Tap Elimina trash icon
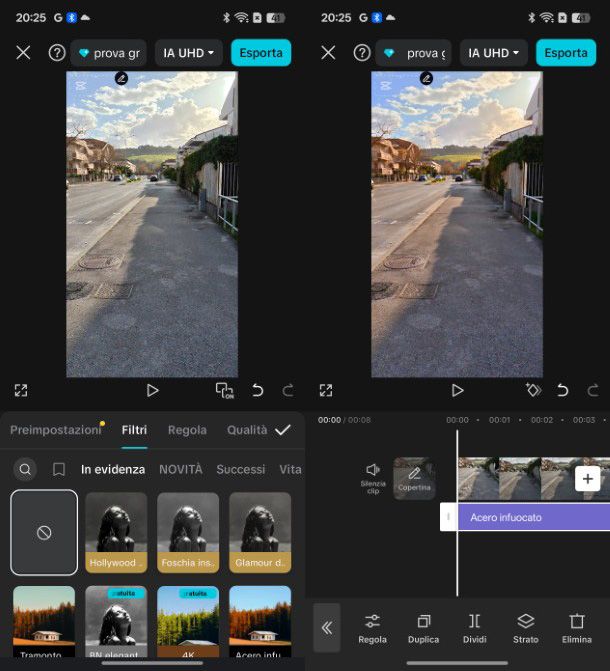The width and height of the screenshot is (610, 671). pyautogui.click(x=576, y=627)
